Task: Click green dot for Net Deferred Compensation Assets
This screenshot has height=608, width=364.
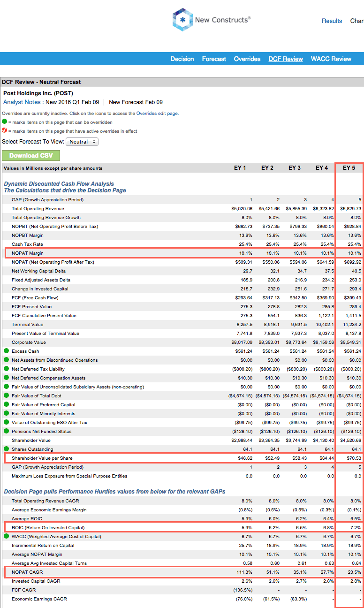Action: [x=6, y=378]
